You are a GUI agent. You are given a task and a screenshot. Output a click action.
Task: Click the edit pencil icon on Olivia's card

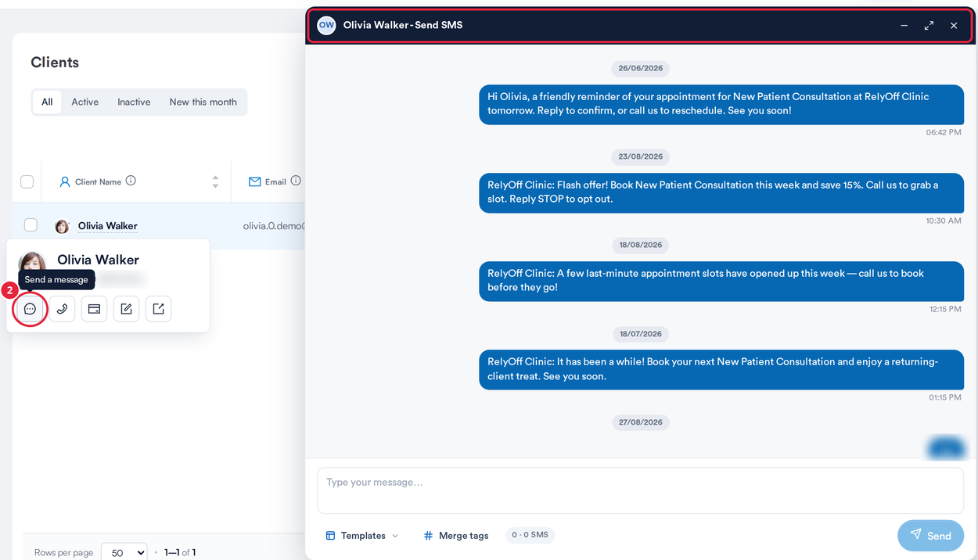click(126, 309)
